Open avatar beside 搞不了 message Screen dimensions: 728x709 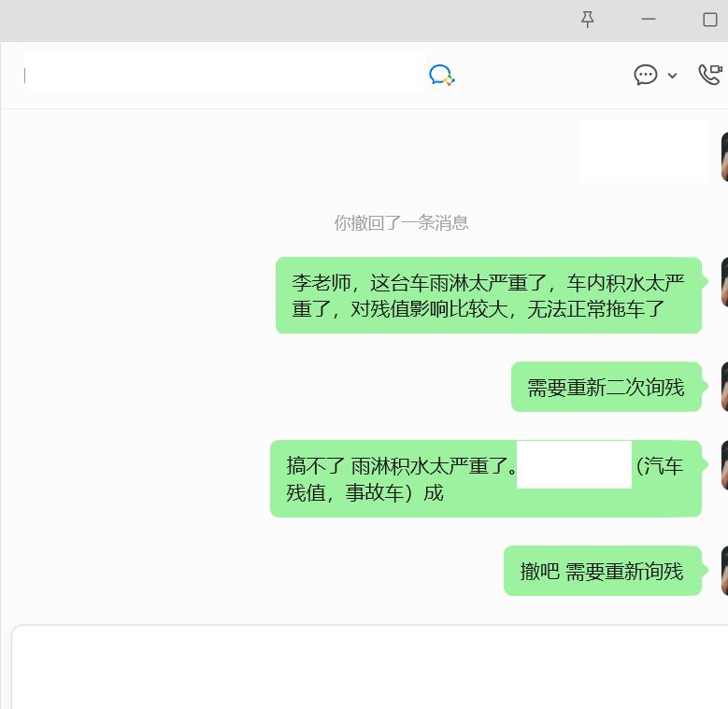(723, 465)
